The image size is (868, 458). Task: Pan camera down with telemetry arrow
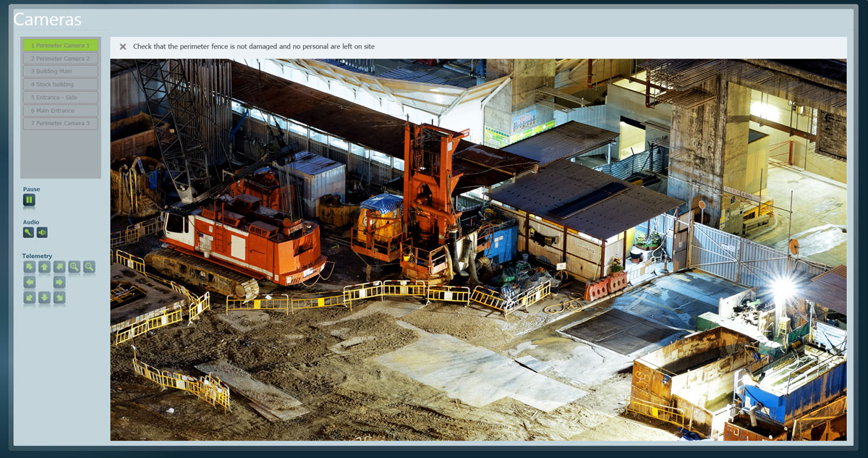pos(44,297)
